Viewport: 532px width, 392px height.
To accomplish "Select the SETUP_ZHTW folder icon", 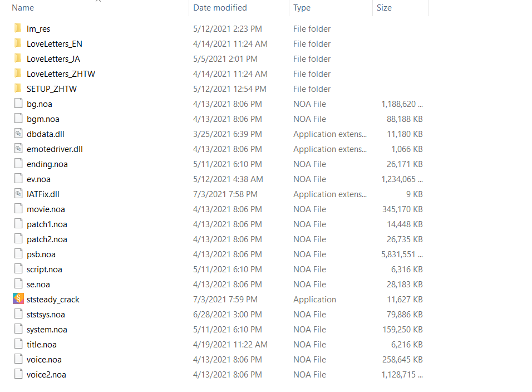I will 18,88.
